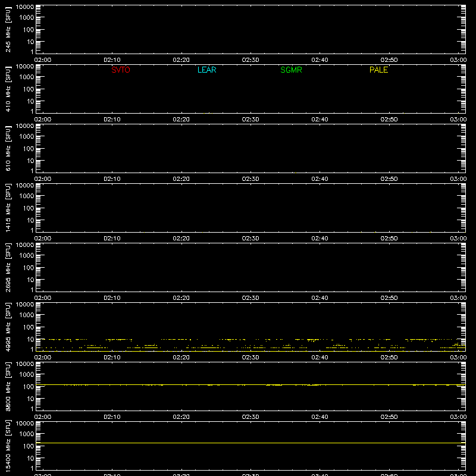Click 03:00 below the 8800 MHz panel

pyautogui.click(x=458, y=417)
